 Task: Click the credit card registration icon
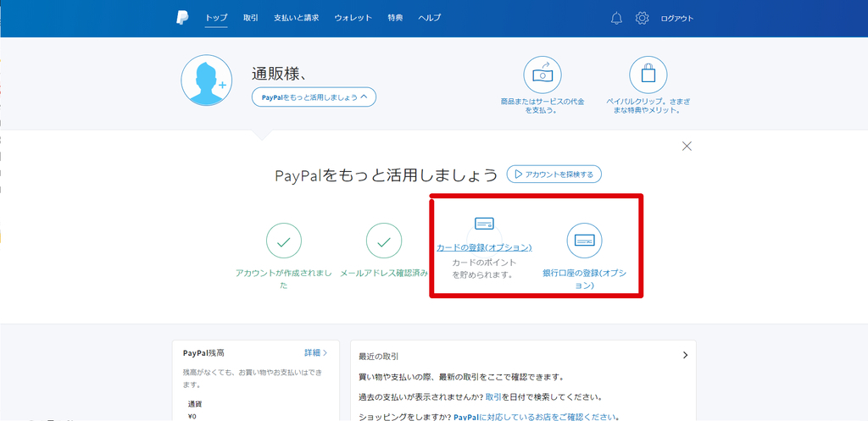point(484,224)
